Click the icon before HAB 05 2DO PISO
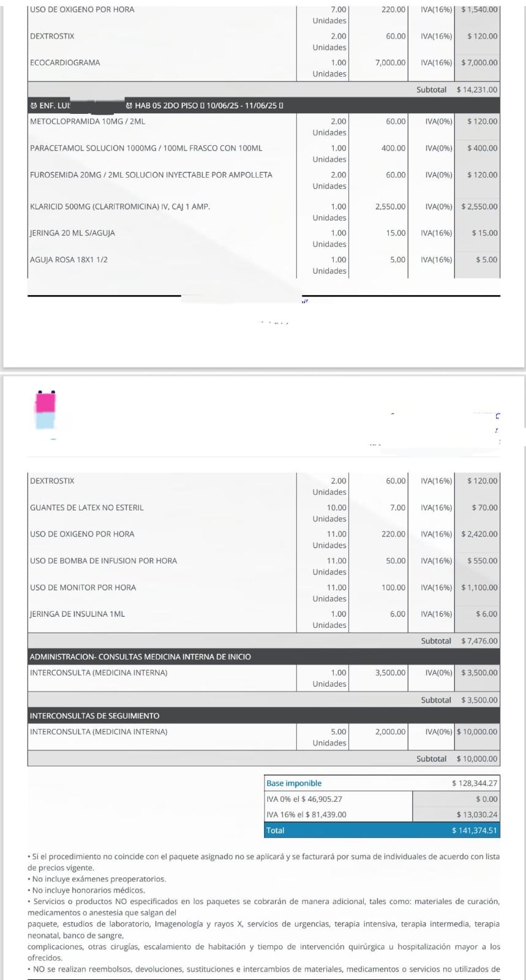The width and height of the screenshot is (526, 980). click(129, 105)
